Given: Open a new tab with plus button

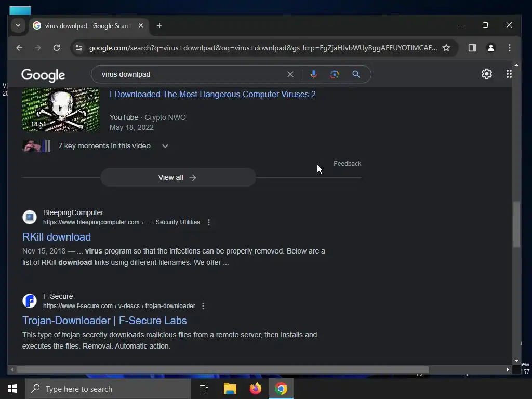Looking at the screenshot, I should coord(159,25).
